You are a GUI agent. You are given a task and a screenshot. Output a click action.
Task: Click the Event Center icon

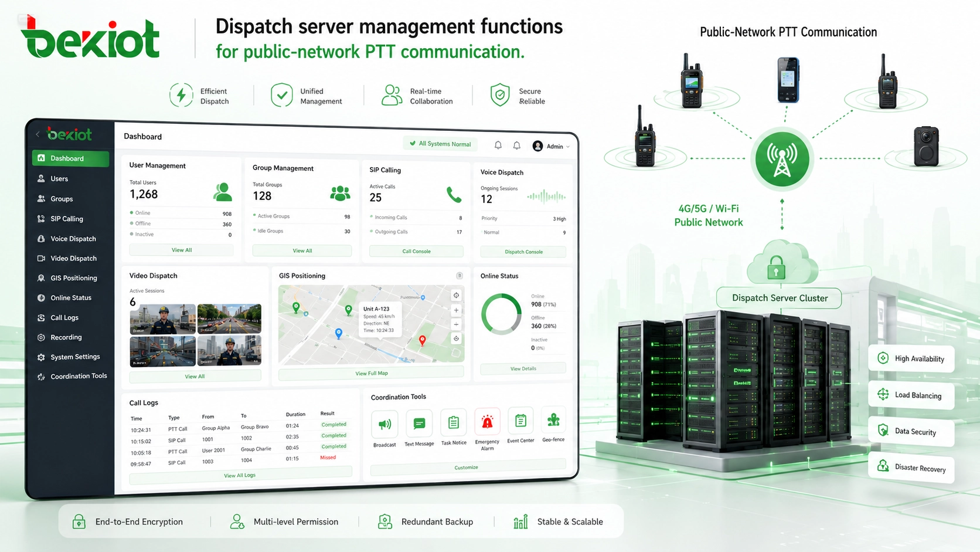520,421
